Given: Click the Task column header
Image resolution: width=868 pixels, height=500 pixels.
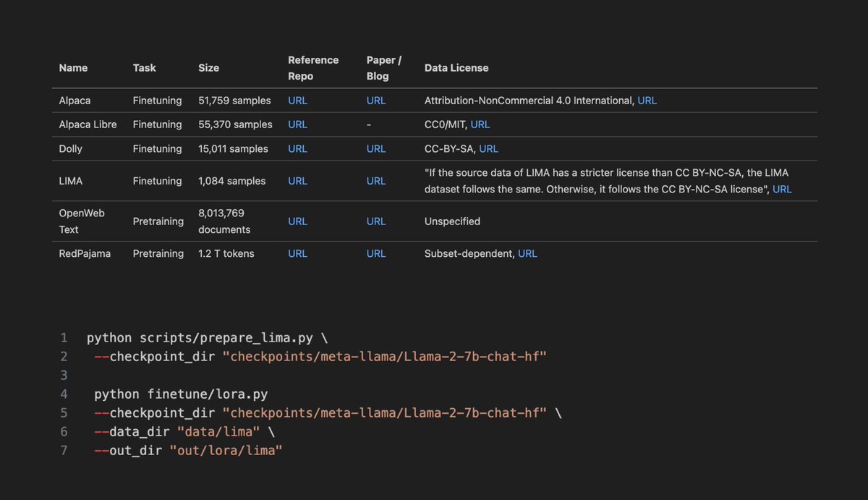Looking at the screenshot, I should 145,68.
